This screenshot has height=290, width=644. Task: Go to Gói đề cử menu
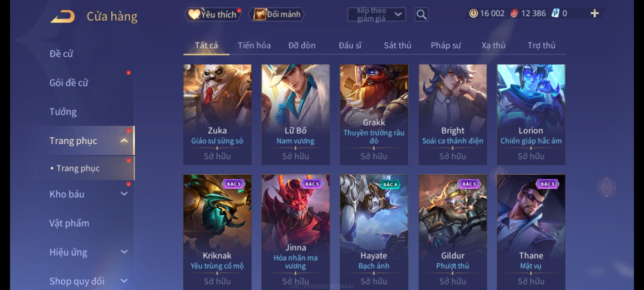[69, 83]
